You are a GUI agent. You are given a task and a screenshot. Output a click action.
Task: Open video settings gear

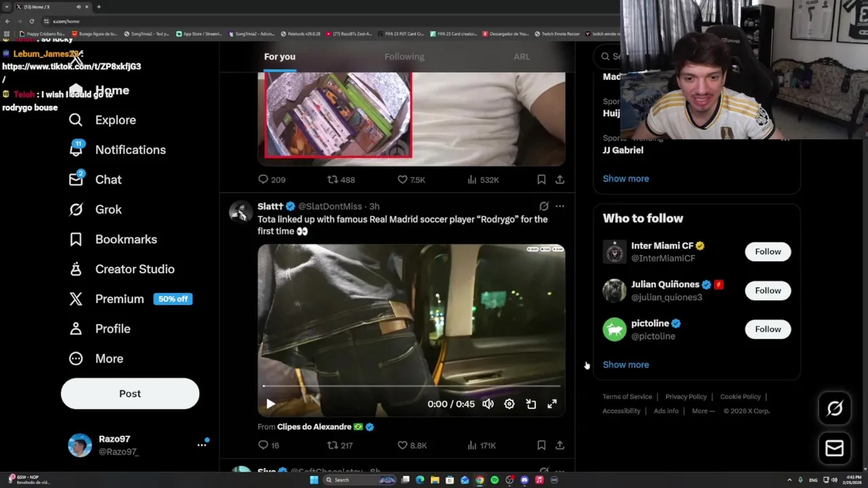[509, 404]
